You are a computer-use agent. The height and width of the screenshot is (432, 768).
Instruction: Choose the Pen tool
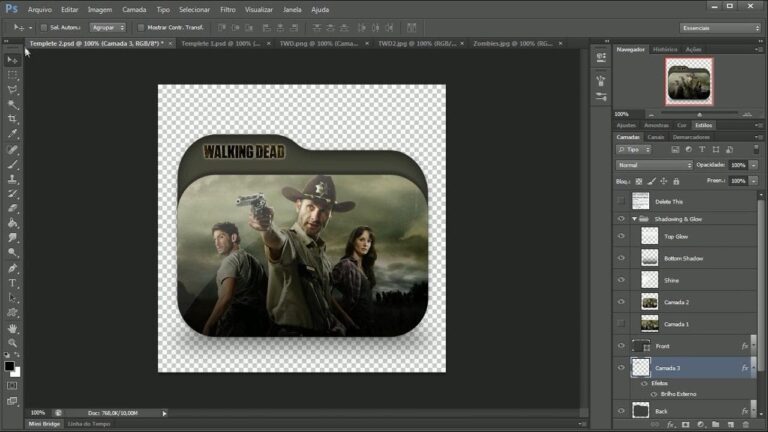pyautogui.click(x=12, y=268)
